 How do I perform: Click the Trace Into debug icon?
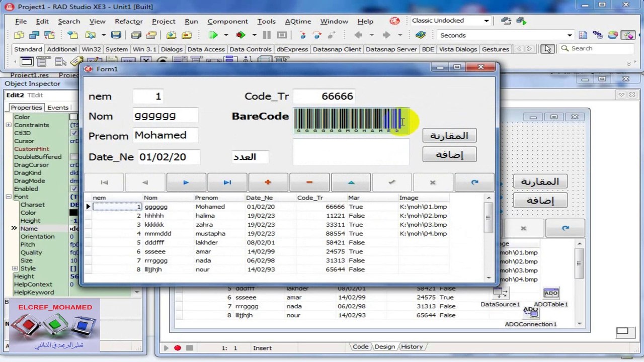[302, 35]
